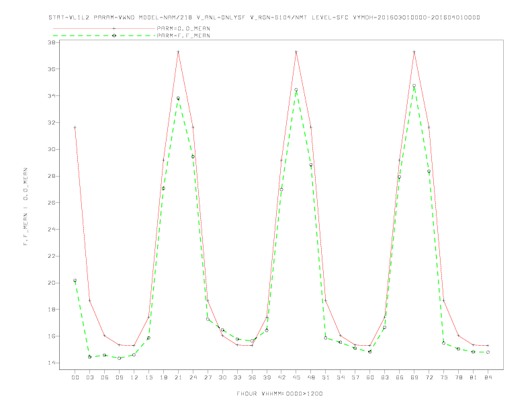Click the green circle marker at hour 00
The height and width of the screenshot is (411, 532).
click(75, 281)
